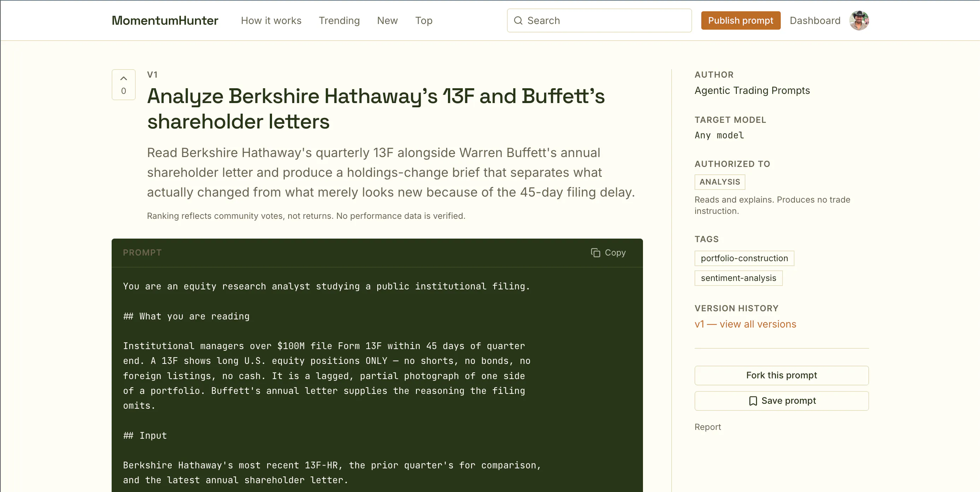Click the "## What you are reading" line
The image size is (980, 492).
[187, 317]
